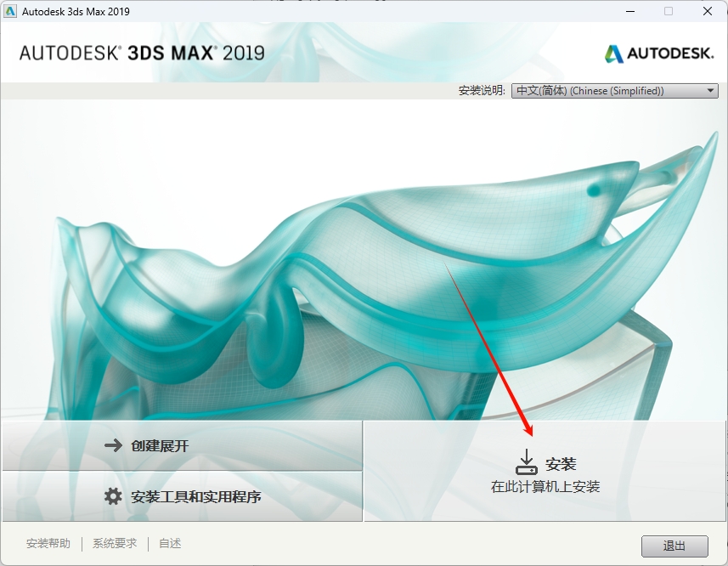728x566 pixels.
Task: Click the red A Autodesk emblem
Action: click(x=612, y=52)
